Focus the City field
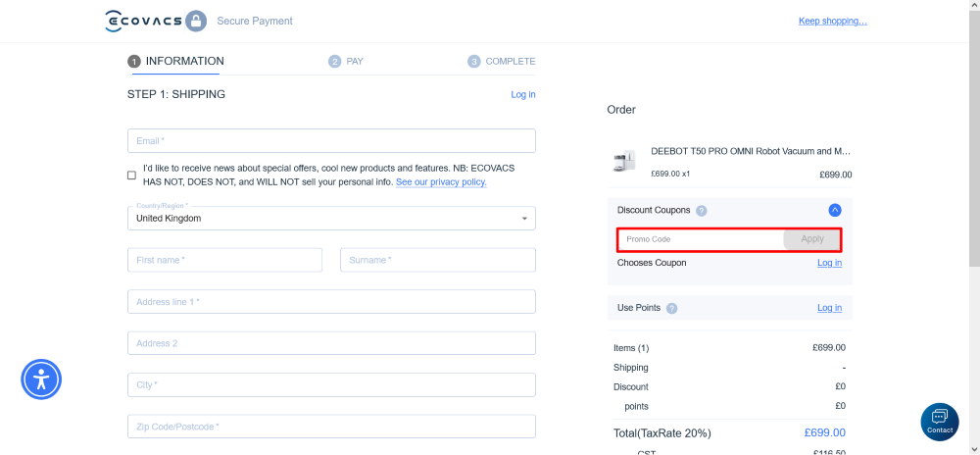Screen dimensions: 980x455 coord(331,385)
